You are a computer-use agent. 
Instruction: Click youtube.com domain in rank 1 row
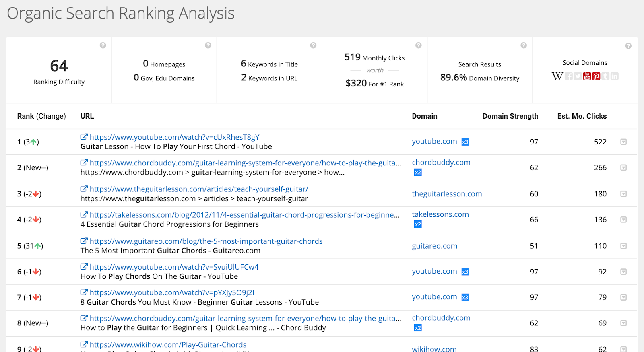point(434,142)
